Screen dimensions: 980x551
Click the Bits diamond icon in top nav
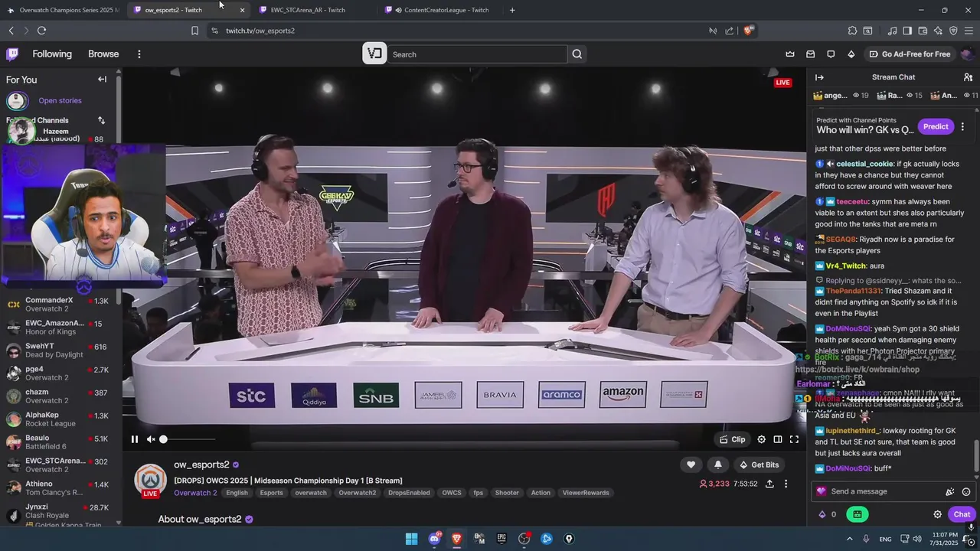851,54
